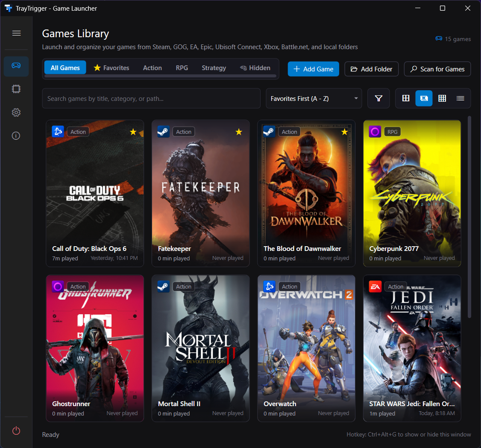
Task: Switch to the Strategy tab
Action: (x=214, y=68)
